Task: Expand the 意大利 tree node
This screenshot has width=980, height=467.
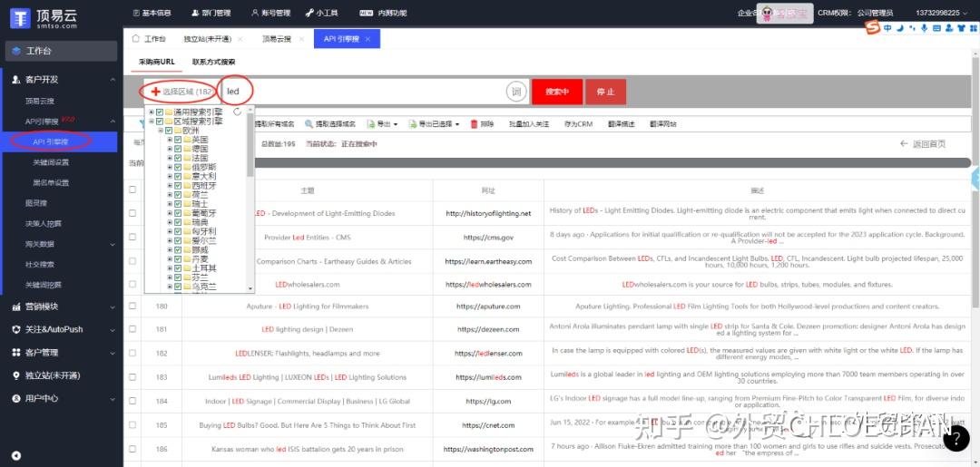Action: [x=170, y=177]
